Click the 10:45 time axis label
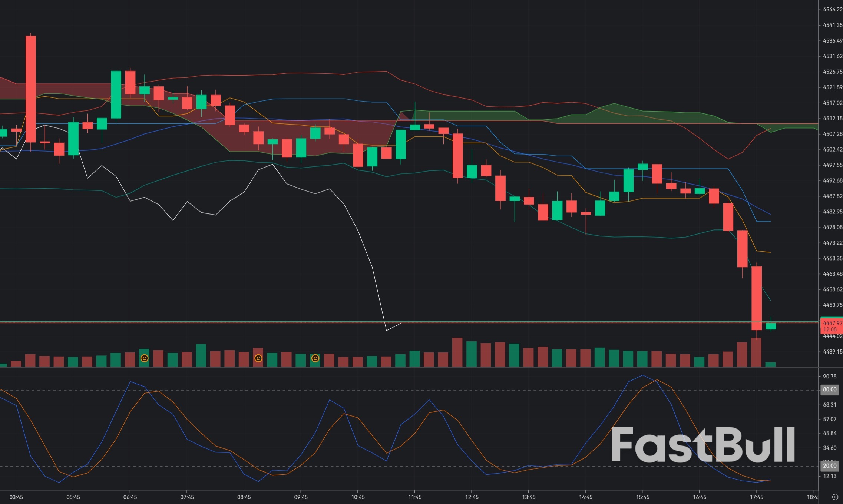Screen dimensions: 843x504 click(358, 497)
